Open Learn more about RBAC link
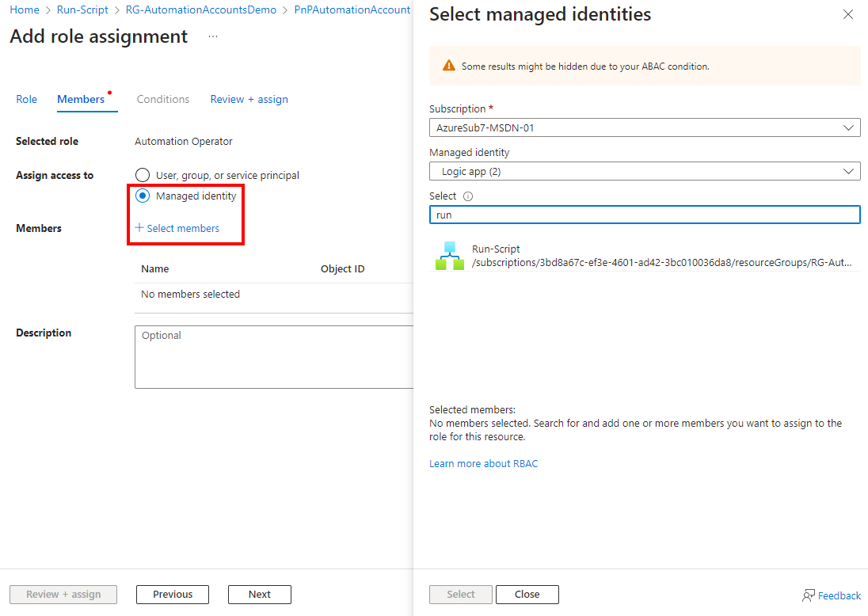 coord(483,463)
